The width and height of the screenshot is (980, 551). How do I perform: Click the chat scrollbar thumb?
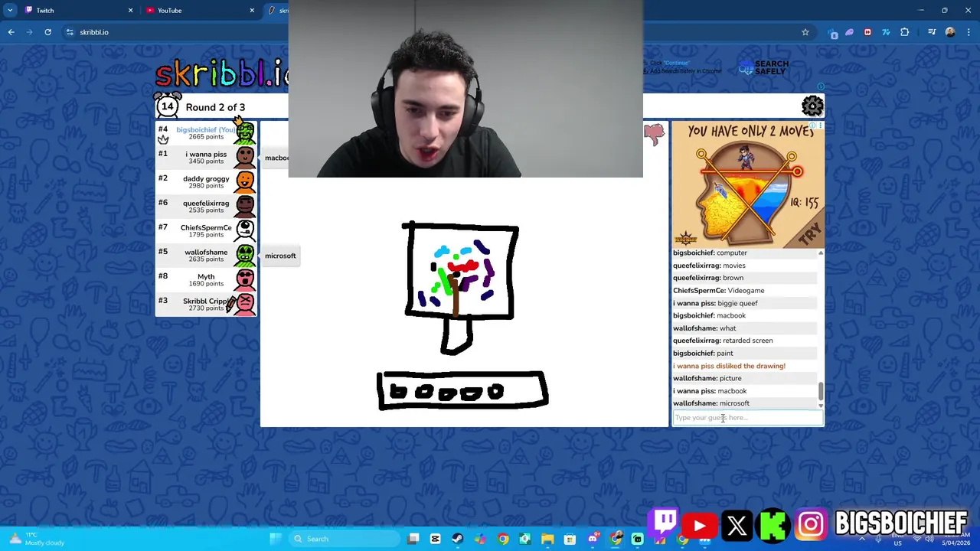pyautogui.click(x=821, y=391)
